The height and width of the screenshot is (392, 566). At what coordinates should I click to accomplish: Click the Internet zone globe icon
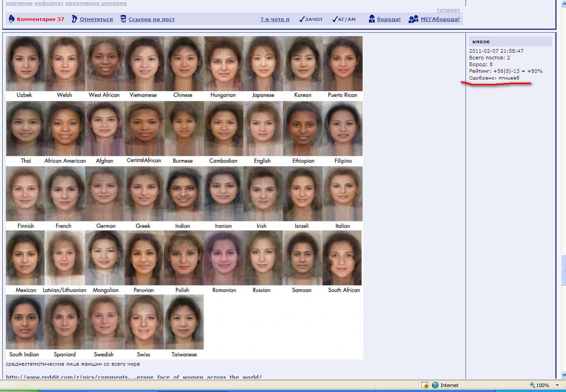point(435,385)
